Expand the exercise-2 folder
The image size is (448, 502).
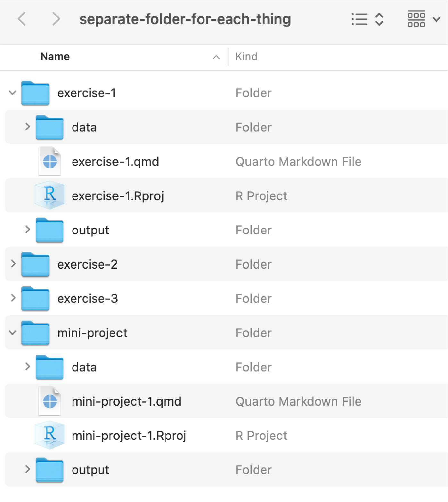[13, 264]
